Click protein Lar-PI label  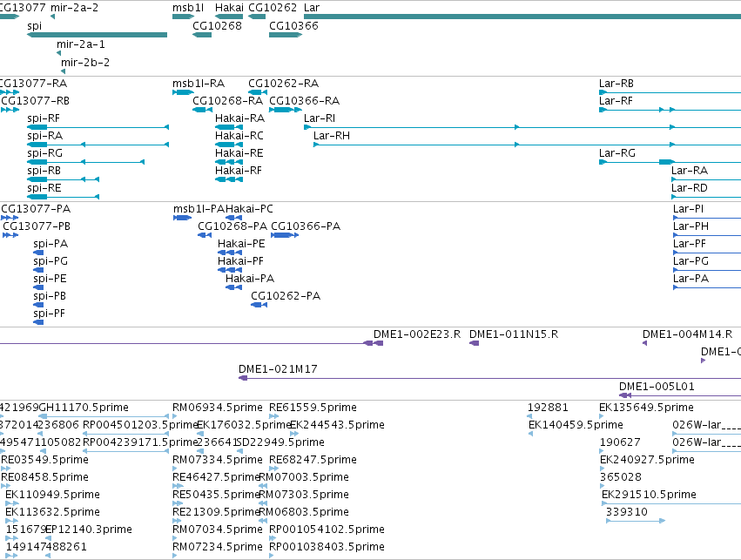(688, 209)
